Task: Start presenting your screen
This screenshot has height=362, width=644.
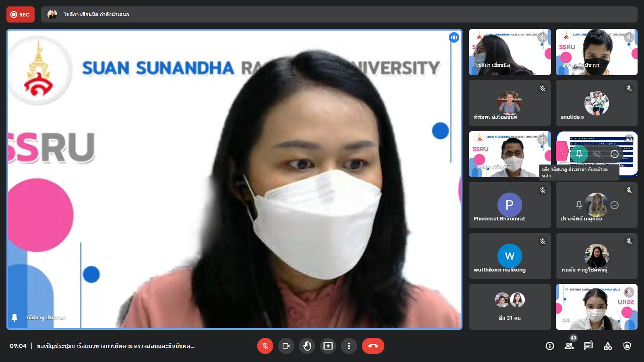Action: coord(328,346)
